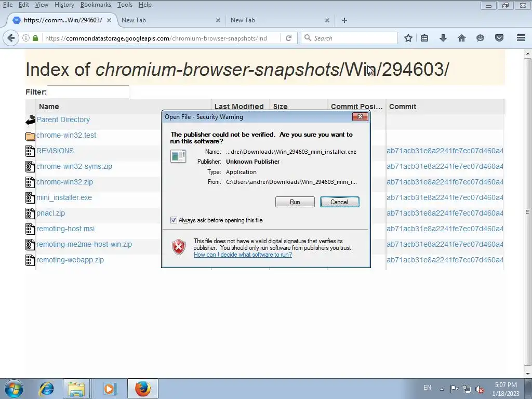Click the EN language indicator

427,388
